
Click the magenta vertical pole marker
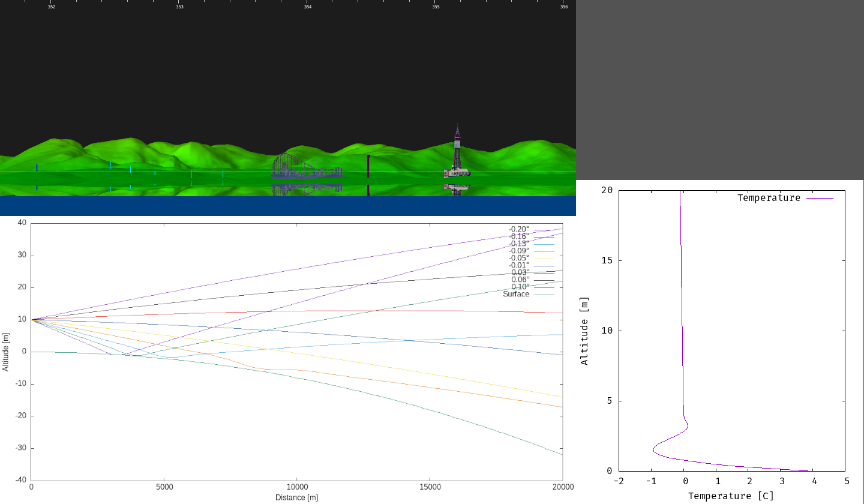pos(368,165)
